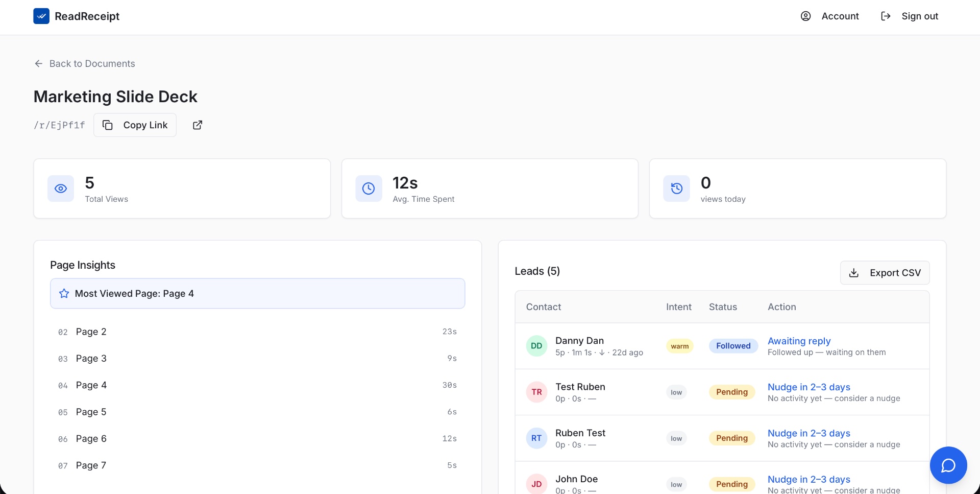Open the John Doe contact
980x494 pixels.
click(x=576, y=479)
